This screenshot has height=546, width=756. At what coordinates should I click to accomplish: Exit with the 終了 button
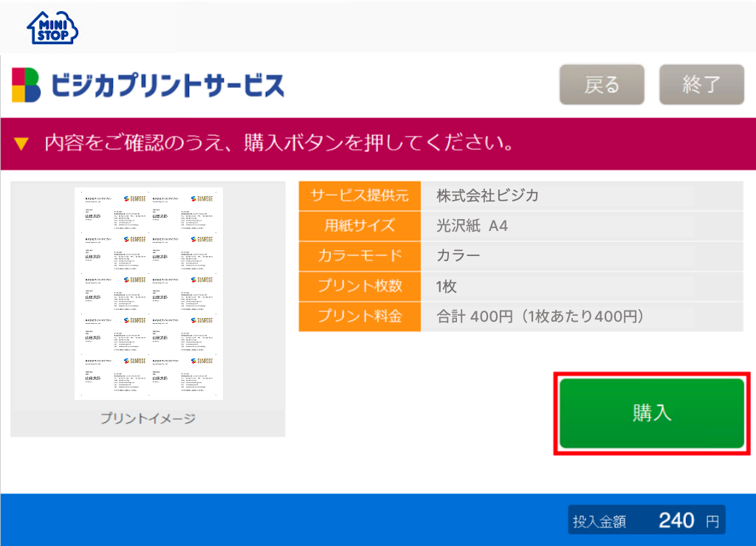[x=701, y=85]
